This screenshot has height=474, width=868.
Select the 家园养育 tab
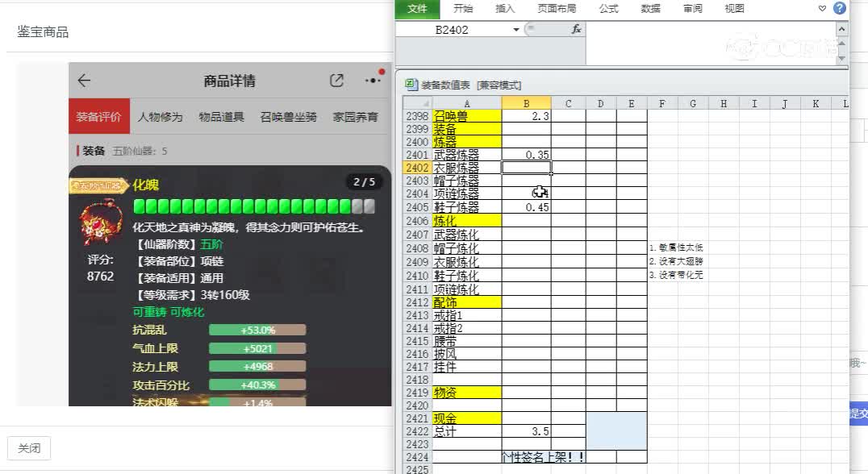click(356, 117)
